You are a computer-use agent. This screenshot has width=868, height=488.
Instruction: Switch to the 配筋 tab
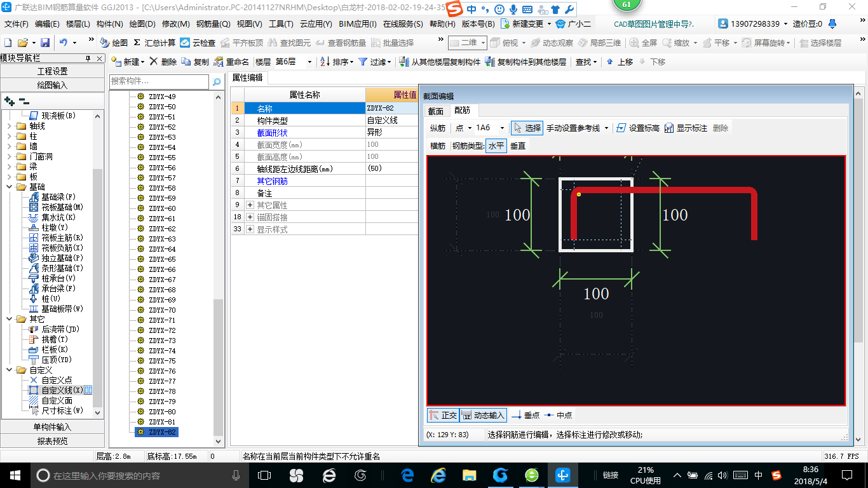(462, 111)
